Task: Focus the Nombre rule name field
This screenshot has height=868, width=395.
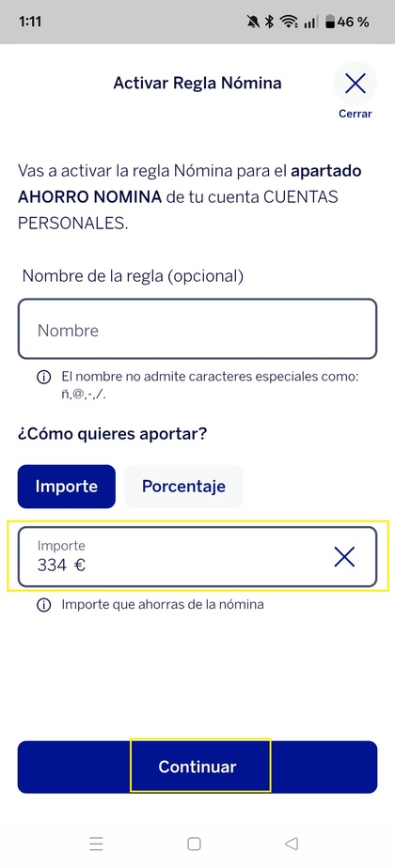Action: click(197, 329)
